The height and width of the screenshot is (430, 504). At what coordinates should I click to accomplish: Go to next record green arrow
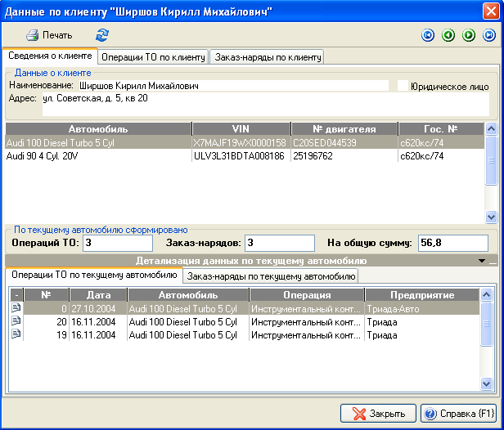(469, 35)
